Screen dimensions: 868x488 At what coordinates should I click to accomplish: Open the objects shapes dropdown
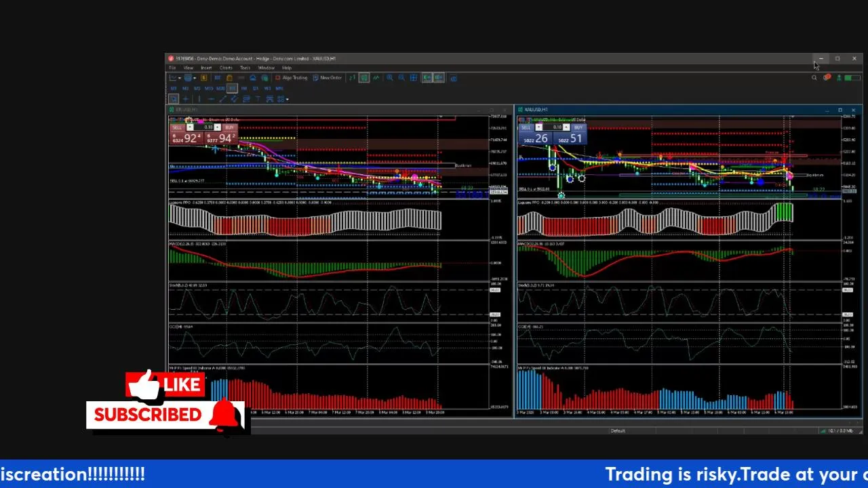coord(282,99)
